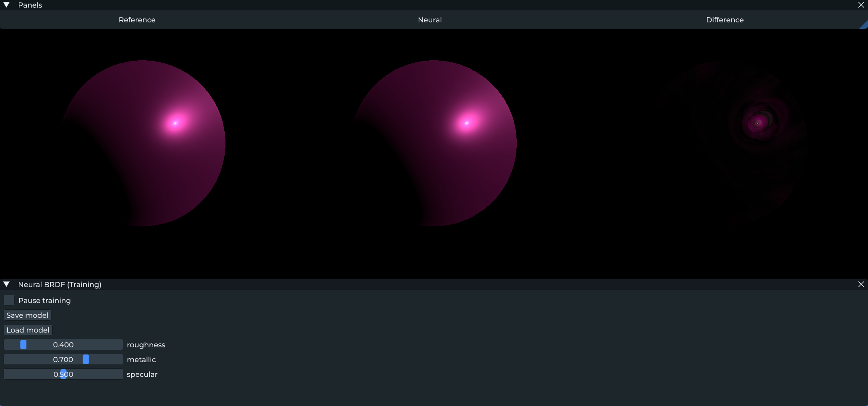Select the Neural tab
868x406 pixels.
tap(429, 20)
